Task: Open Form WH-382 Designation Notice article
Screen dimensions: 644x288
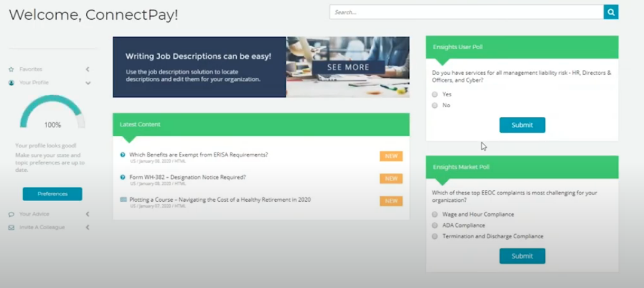Action: pos(188,177)
